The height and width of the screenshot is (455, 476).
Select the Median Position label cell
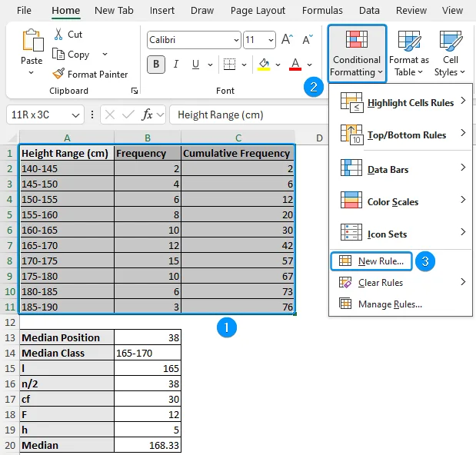coord(67,337)
